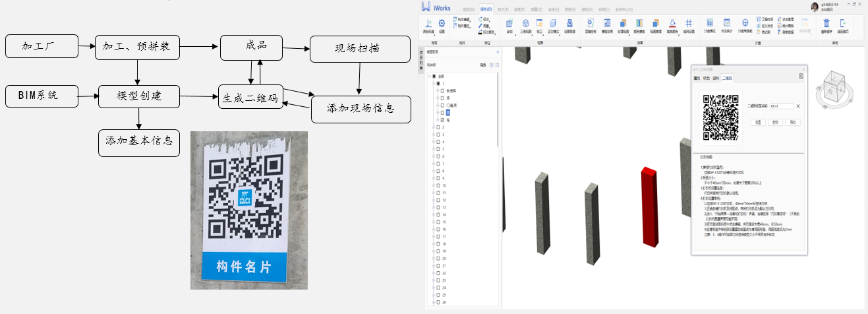Image resolution: width=868 pixels, height=314 pixels.
Task: Click the 原始标高 elevation icon in ribbon
Action: pyautogui.click(x=428, y=23)
